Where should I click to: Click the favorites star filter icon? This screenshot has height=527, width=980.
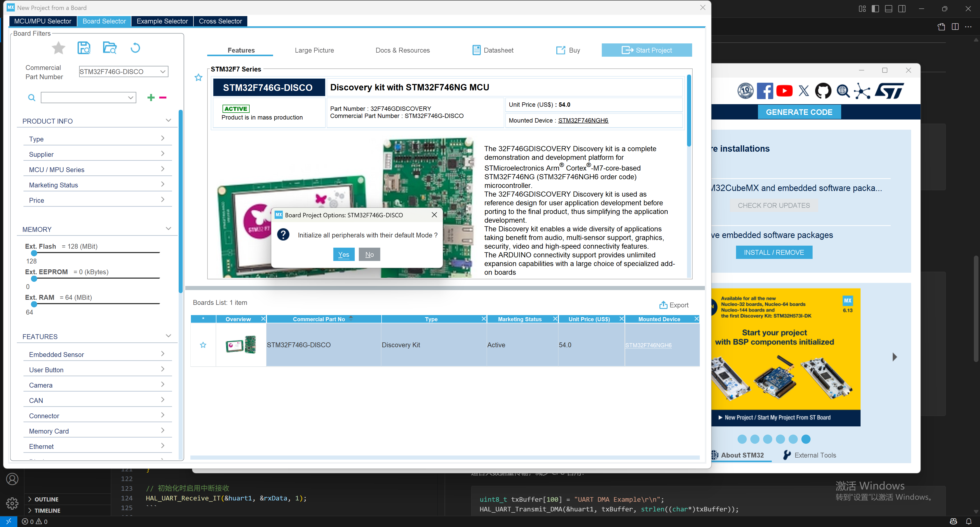click(x=58, y=48)
